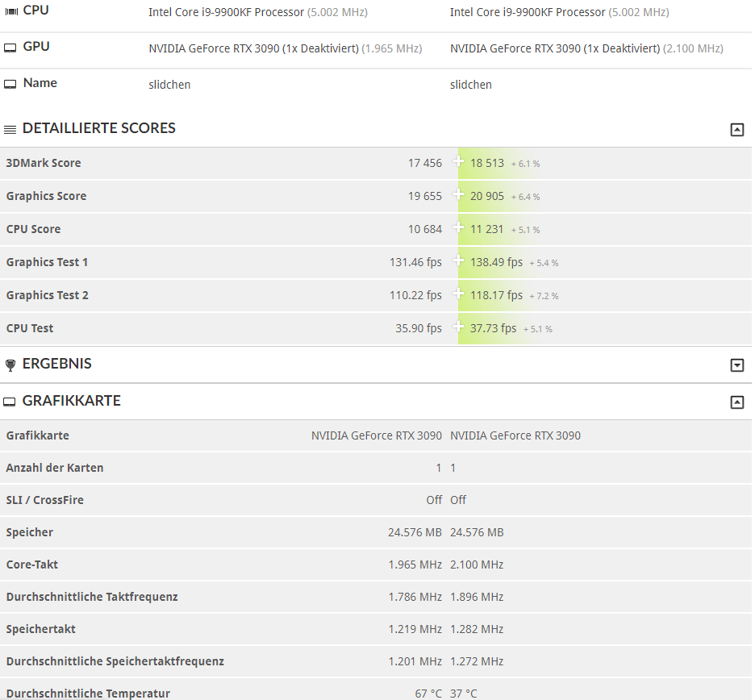Click the DETAILLIERTE SCORES heading
Screen dimensions: 755x700
(x=98, y=128)
